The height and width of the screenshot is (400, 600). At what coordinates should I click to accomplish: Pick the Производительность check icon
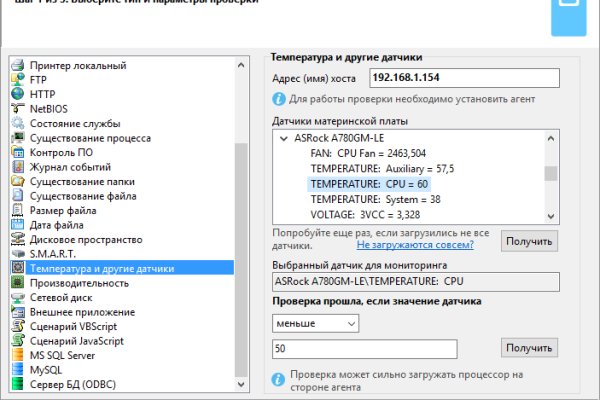point(17,283)
